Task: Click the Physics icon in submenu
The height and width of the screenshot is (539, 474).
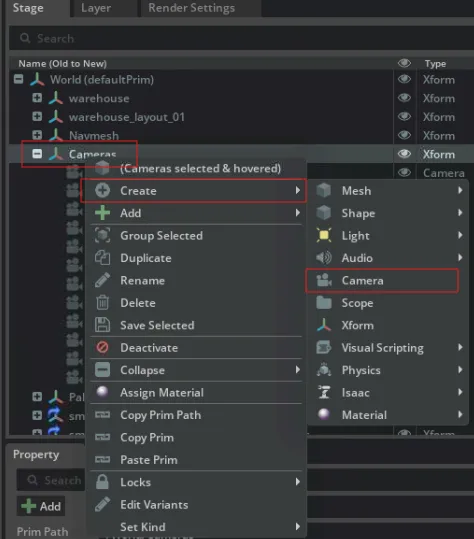Action: click(323, 370)
